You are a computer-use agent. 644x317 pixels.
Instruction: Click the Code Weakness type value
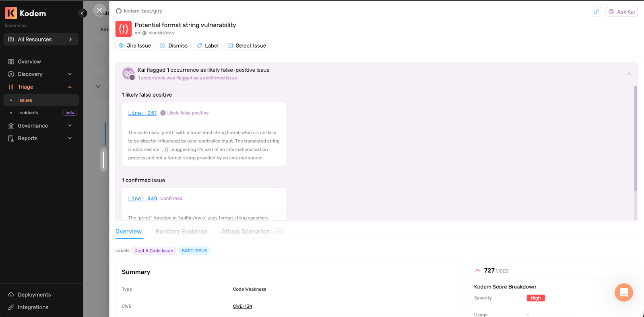click(250, 289)
